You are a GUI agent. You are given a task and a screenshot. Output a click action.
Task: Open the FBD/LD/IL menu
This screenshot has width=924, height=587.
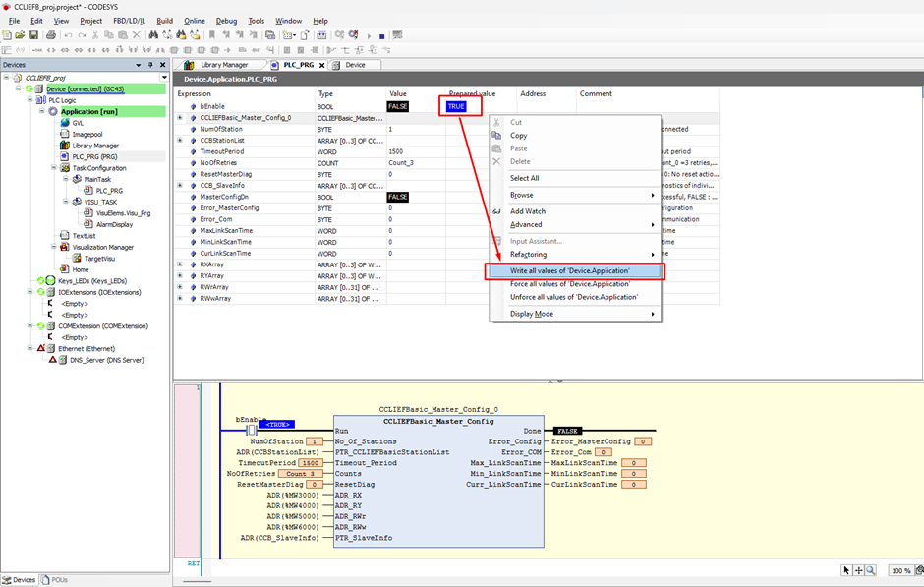(x=129, y=21)
